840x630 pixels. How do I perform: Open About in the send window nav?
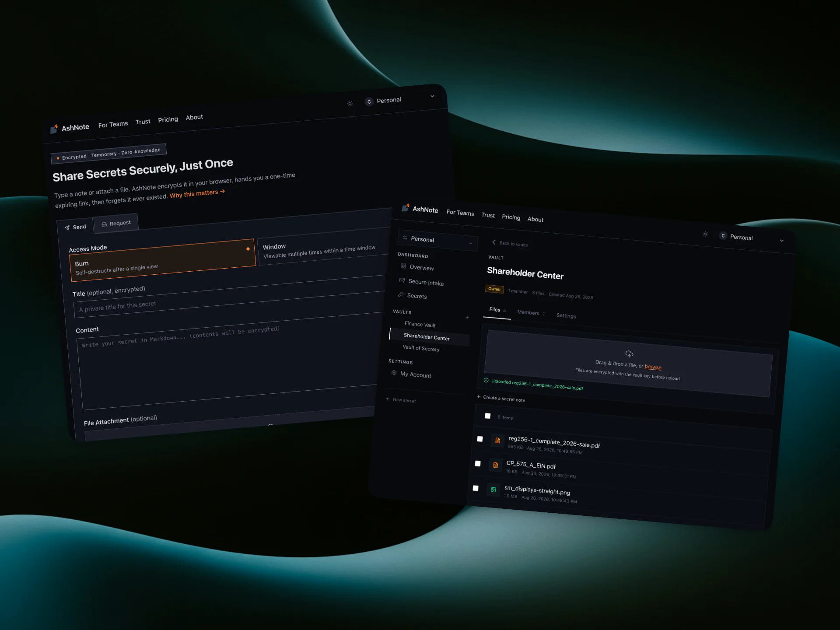point(194,117)
